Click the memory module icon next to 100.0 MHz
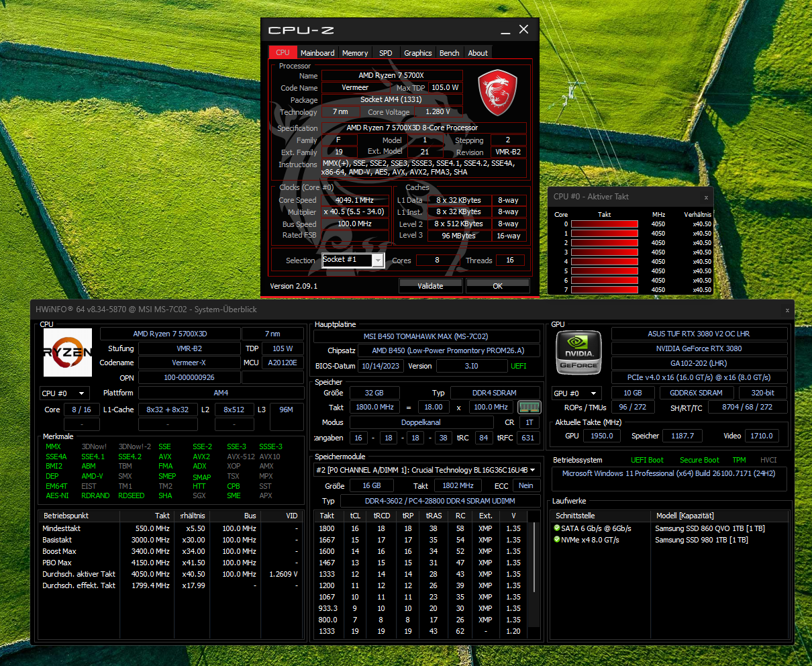Image resolution: width=812 pixels, height=666 pixels. pos(529,407)
